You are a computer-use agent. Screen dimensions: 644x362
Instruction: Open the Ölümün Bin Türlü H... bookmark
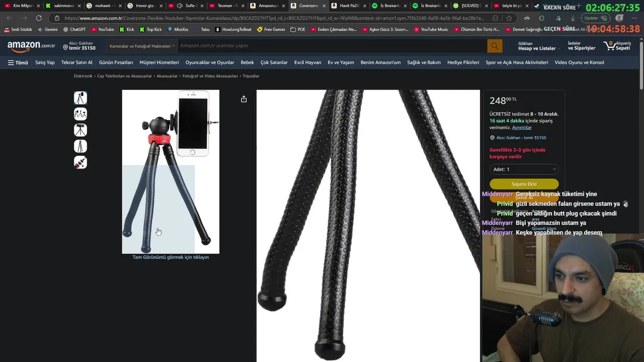point(477,30)
